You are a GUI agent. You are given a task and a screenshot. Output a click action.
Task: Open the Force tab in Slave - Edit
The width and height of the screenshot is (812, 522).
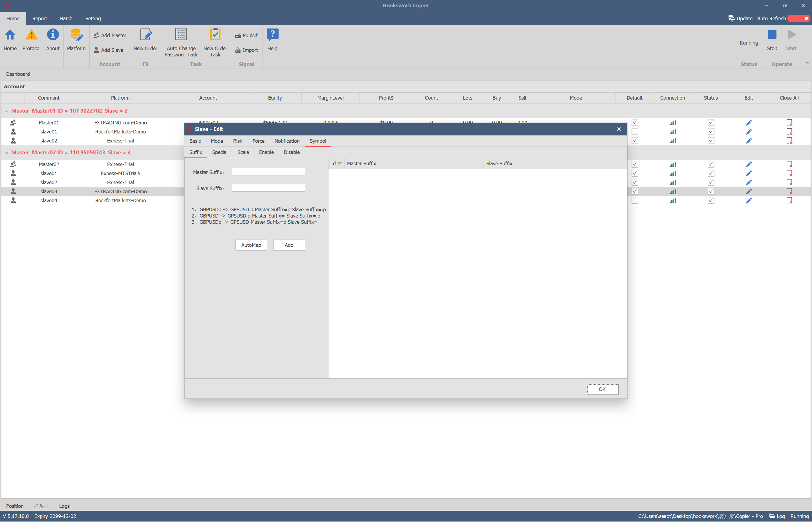[258, 141]
